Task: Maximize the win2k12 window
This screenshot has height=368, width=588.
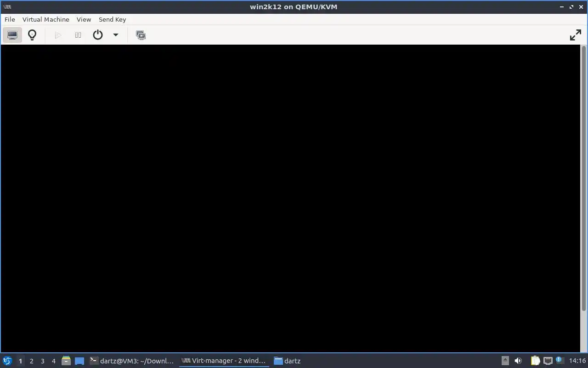Action: [x=571, y=7]
